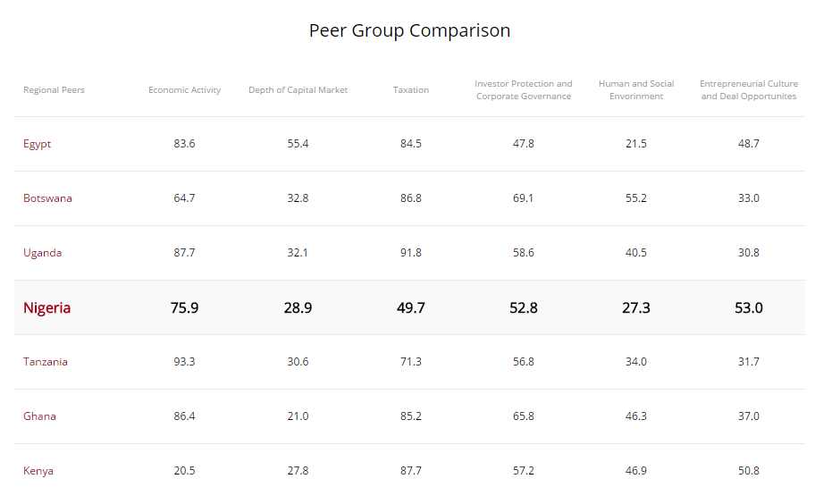Select Nigeria's Entrepreneurial Culture score 53.0

click(x=749, y=307)
